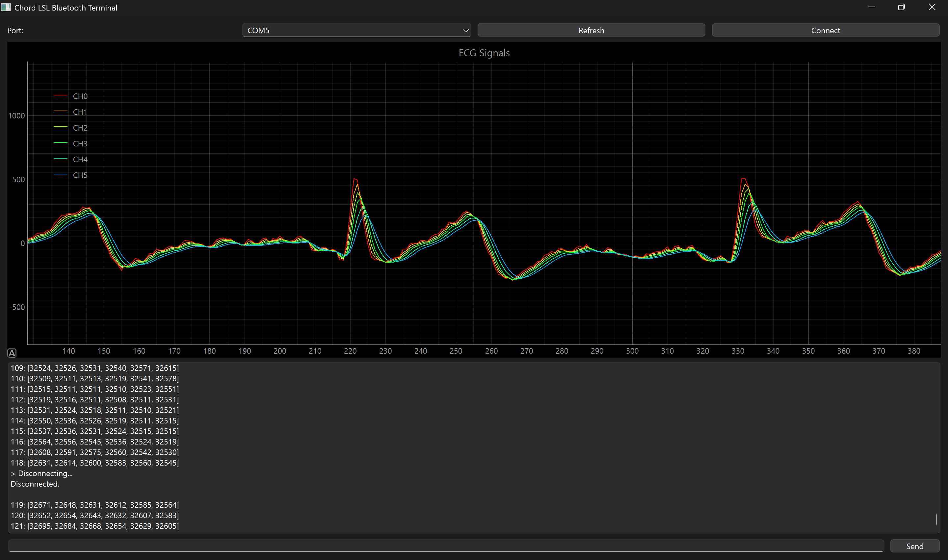This screenshot has height=560, width=948.
Task: Click the log output scrollbar handle
Action: pyautogui.click(x=936, y=519)
